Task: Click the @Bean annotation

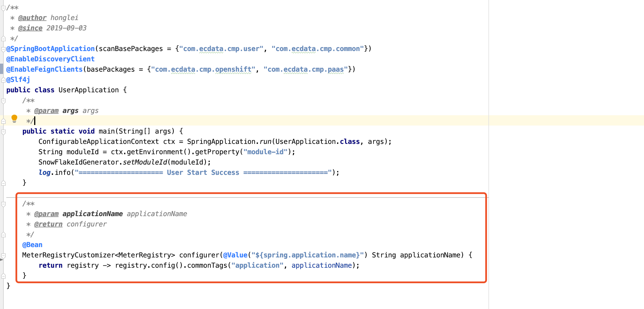Action: pos(32,245)
